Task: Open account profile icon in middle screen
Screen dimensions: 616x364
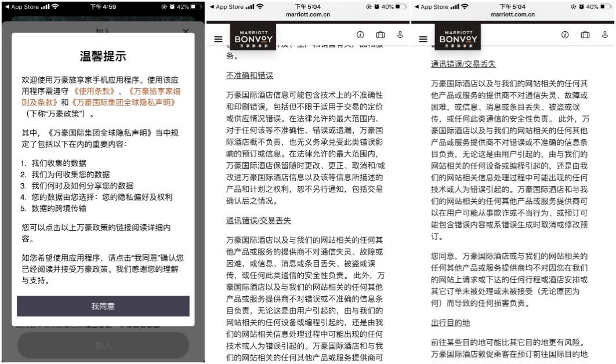Action: [x=400, y=35]
